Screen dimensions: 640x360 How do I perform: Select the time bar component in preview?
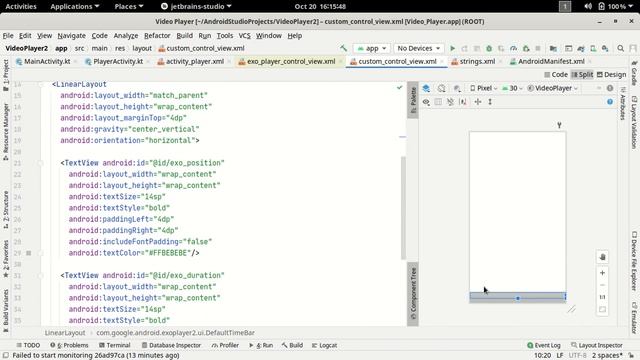[x=518, y=297]
